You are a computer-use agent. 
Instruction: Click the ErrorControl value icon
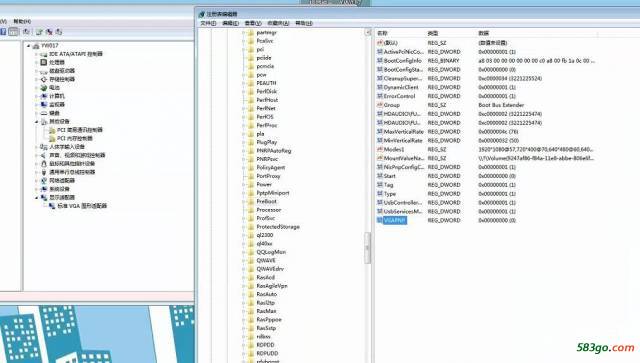(x=380, y=96)
